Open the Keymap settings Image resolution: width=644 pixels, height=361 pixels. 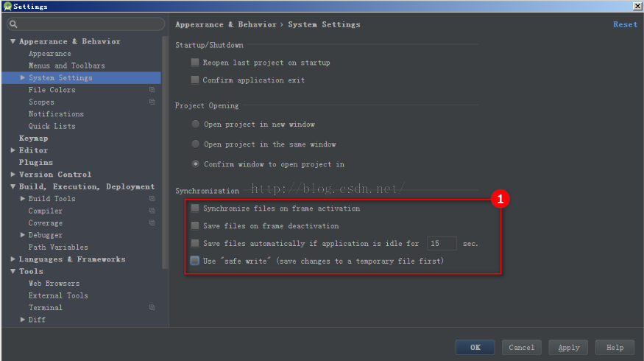(33, 139)
